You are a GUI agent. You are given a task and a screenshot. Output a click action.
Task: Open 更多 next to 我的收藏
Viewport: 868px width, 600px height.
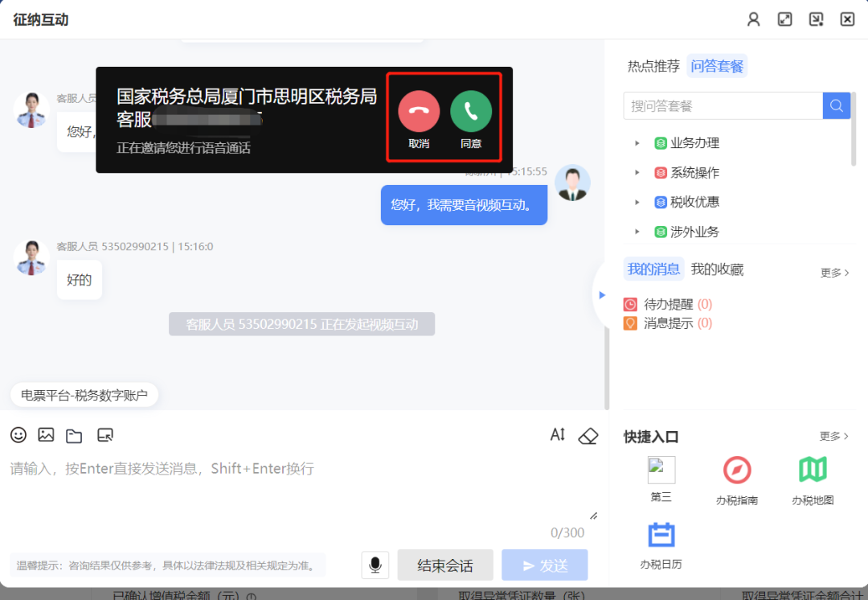[x=834, y=273]
